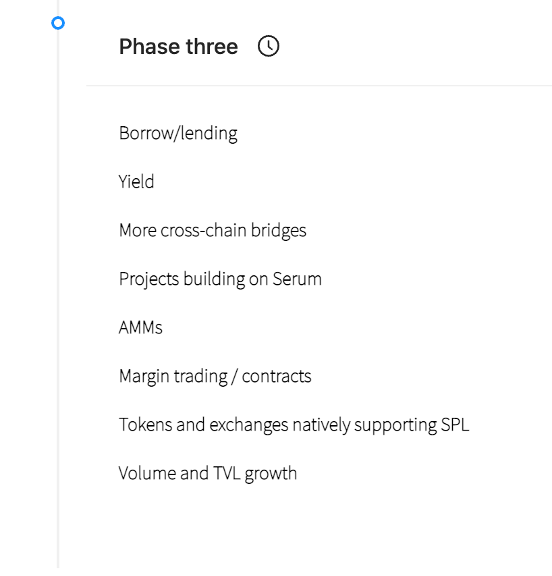Click the word Serum in the list
Screen dimensions: 552x576
point(297,279)
